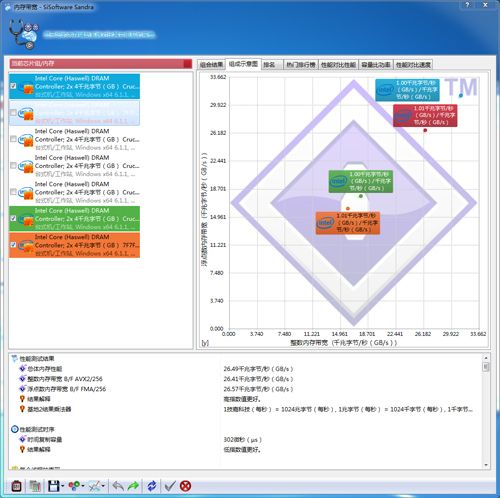The height and width of the screenshot is (498, 500).
Task: Collapse the 性能测试结果 section
Action: point(15,359)
